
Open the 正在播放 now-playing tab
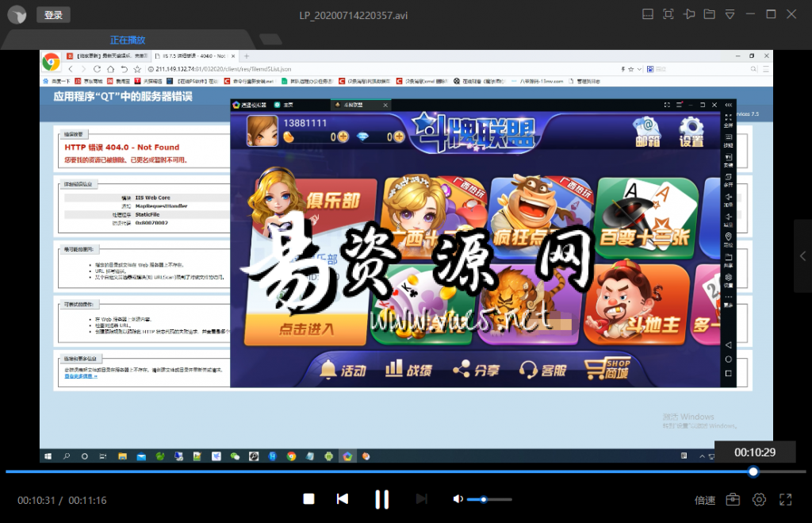click(128, 40)
